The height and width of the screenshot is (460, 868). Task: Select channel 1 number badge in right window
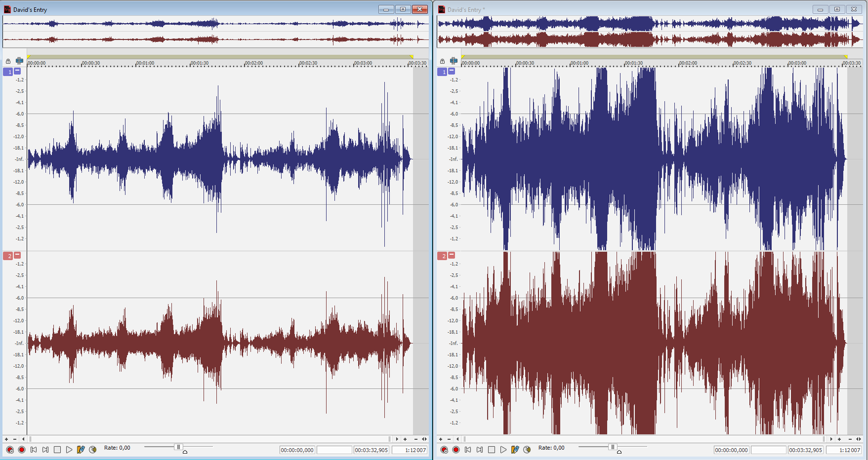pyautogui.click(x=443, y=72)
